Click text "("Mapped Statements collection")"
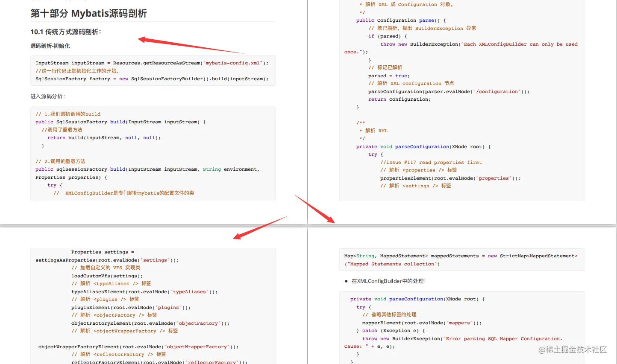The image size is (617, 364). (392, 264)
